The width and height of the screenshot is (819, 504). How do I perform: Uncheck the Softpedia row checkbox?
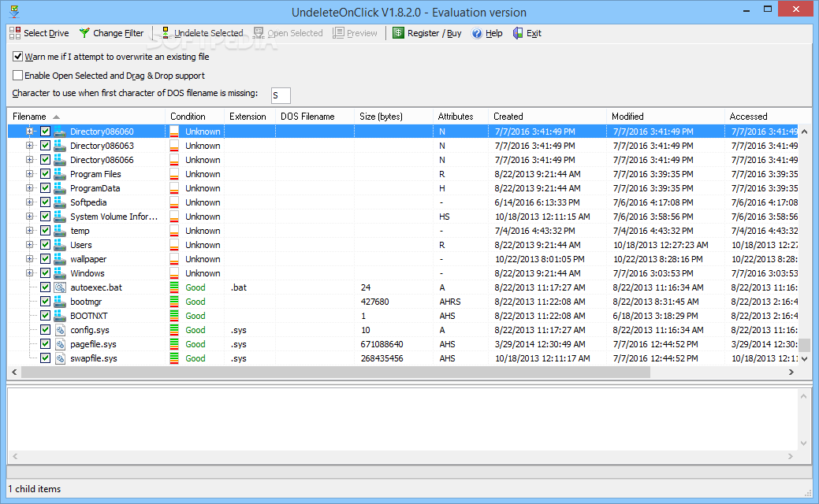tap(46, 202)
